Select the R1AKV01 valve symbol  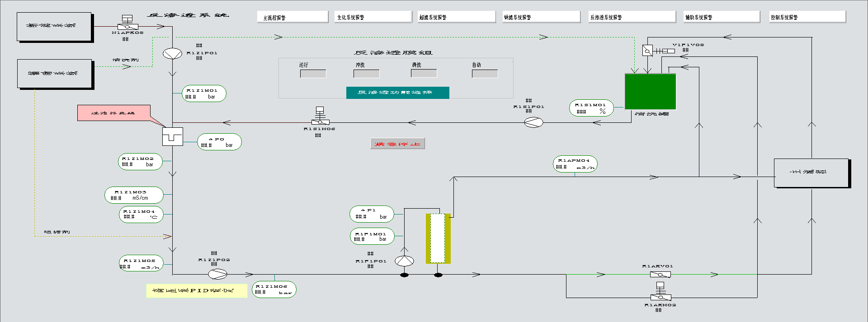point(660,274)
